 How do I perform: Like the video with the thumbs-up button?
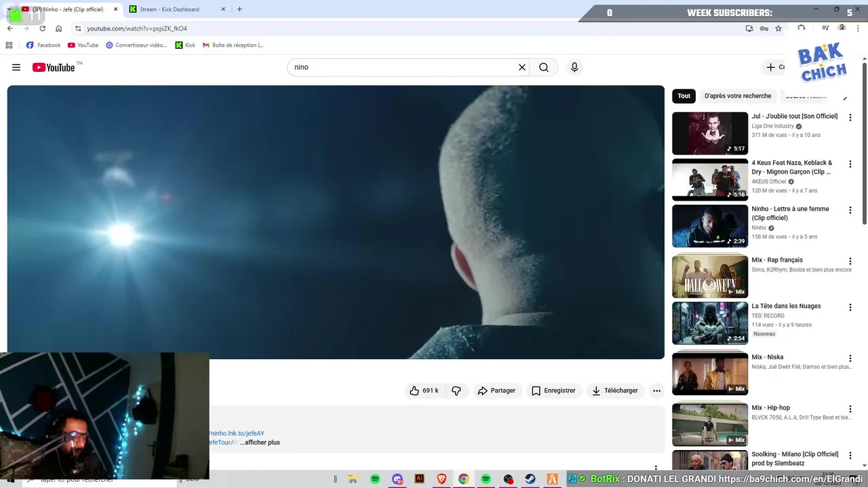pos(424,390)
